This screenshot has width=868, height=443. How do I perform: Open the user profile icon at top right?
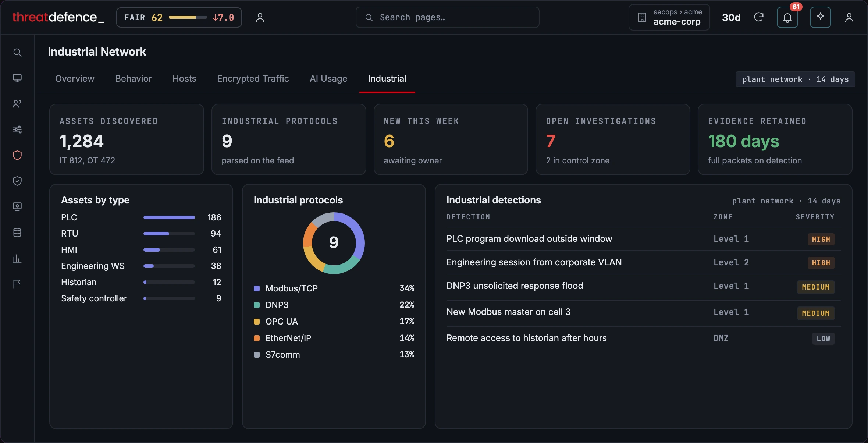(849, 17)
